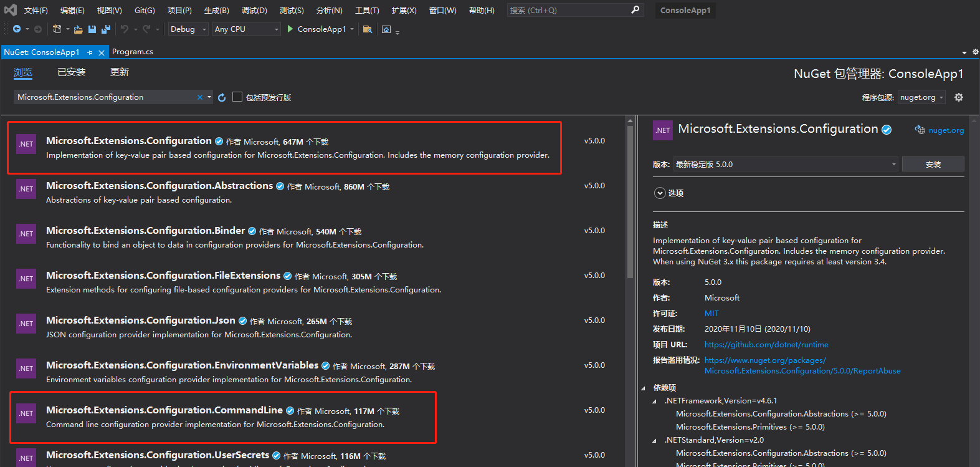Screen dimensions: 980x467
Task: Create a new project with toolbar icon
Action: (57, 29)
